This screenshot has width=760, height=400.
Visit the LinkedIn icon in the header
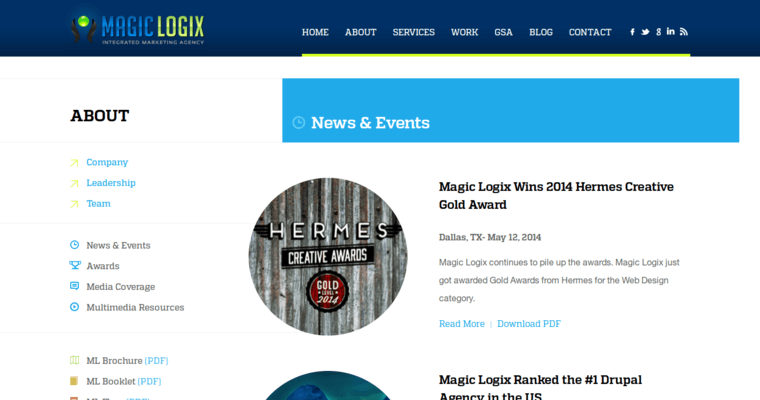tap(671, 32)
